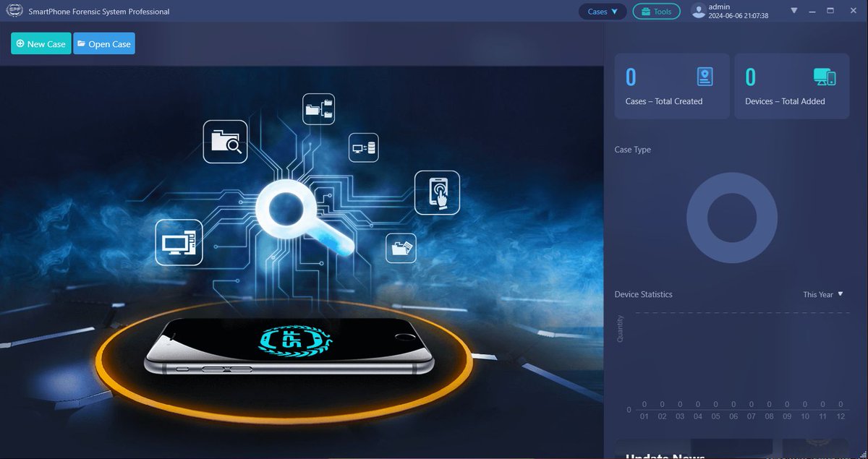Click the Cases – Total Created card icon

click(705, 77)
